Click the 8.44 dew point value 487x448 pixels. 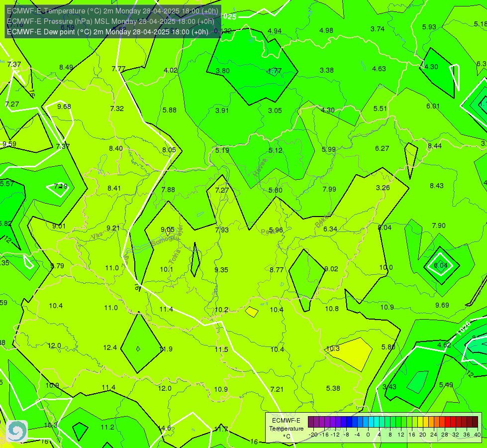[434, 146]
